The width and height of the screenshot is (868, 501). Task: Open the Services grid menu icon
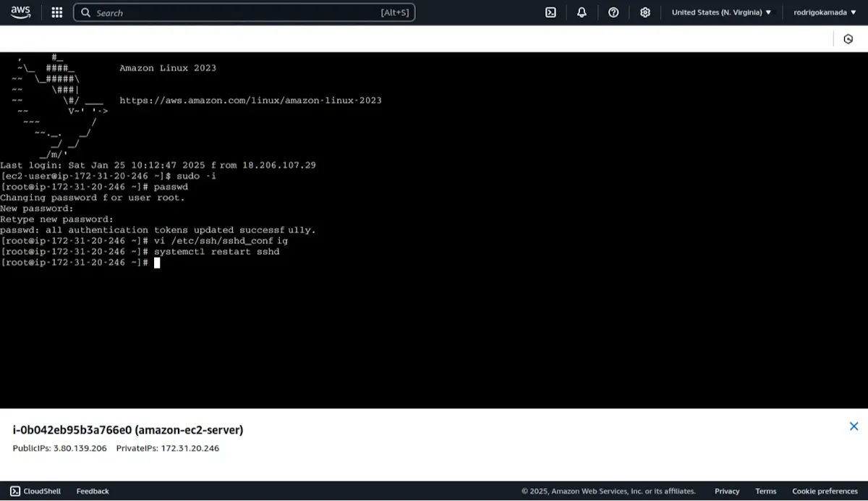(x=57, y=12)
